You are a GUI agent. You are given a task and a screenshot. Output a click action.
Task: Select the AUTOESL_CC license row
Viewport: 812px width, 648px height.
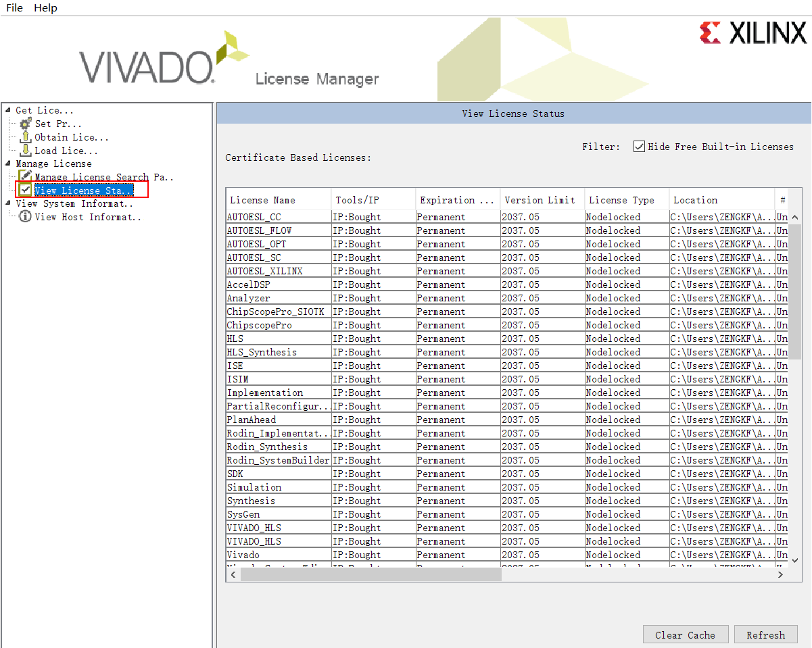[507, 217]
